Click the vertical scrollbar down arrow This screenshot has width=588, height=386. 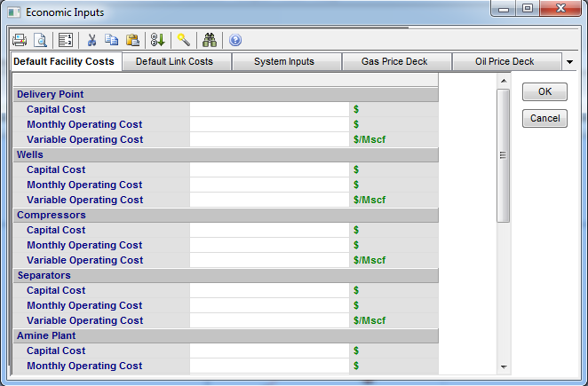point(504,366)
